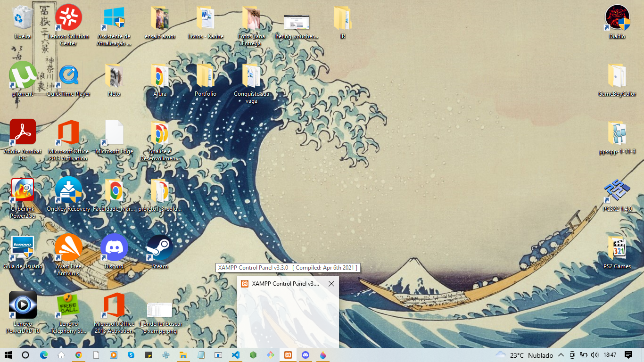This screenshot has height=362, width=644.
Task: Select the ensaio amor folder
Action: [160, 22]
